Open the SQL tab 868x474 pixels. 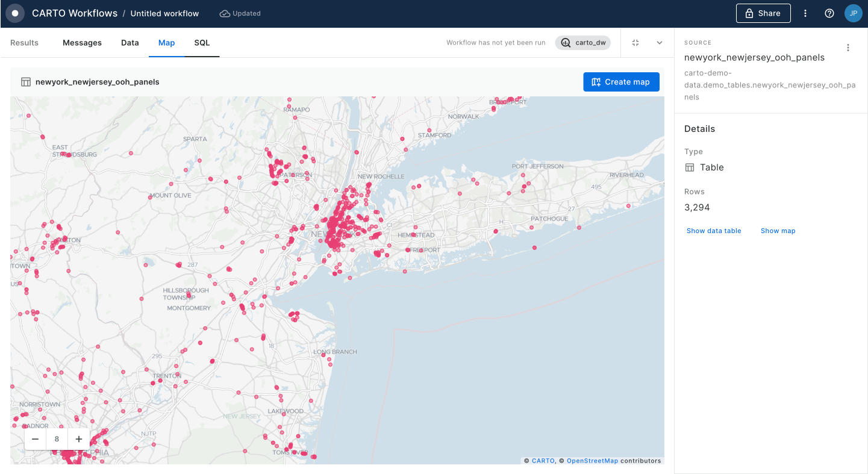(202, 43)
